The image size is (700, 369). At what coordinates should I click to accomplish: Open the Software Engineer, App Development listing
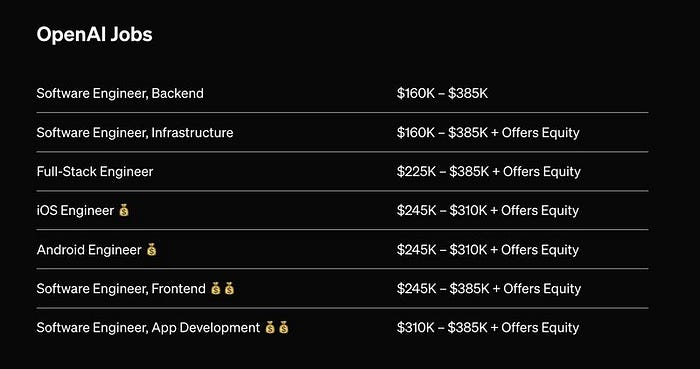[148, 328]
